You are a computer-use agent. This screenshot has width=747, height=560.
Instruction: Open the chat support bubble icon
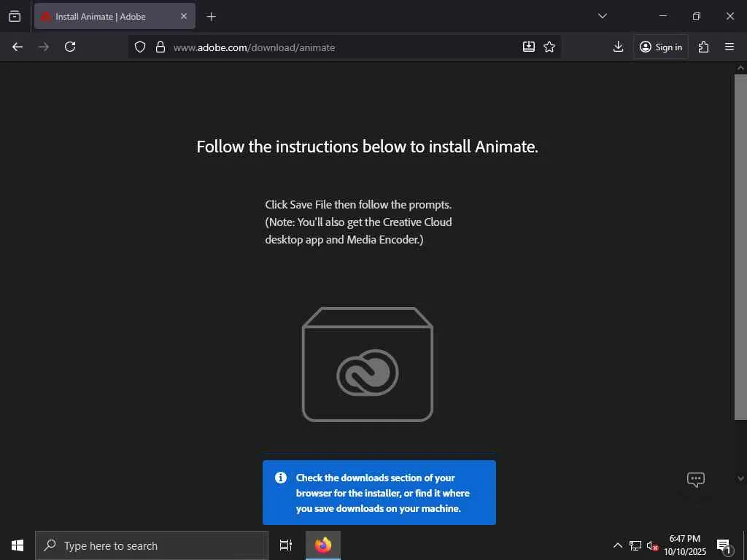click(695, 479)
